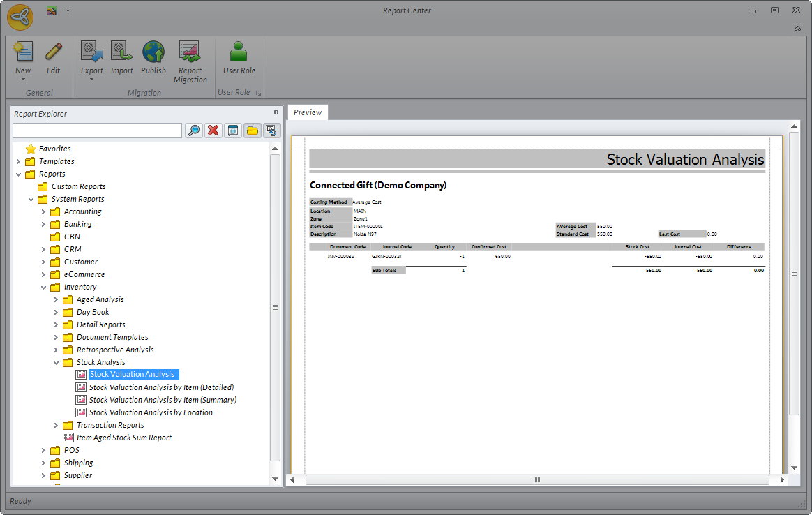Expand the Accounting folder node
The width and height of the screenshot is (812, 515).
[x=44, y=211]
